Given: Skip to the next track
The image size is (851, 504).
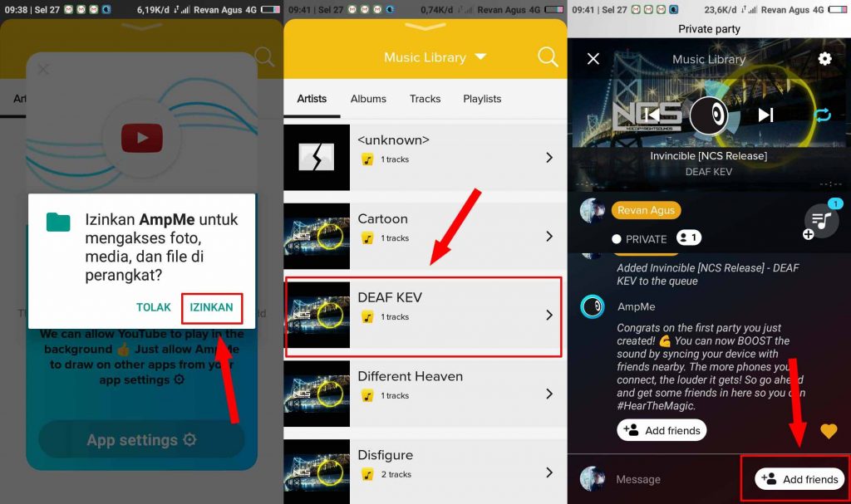Looking at the screenshot, I should coord(765,115).
